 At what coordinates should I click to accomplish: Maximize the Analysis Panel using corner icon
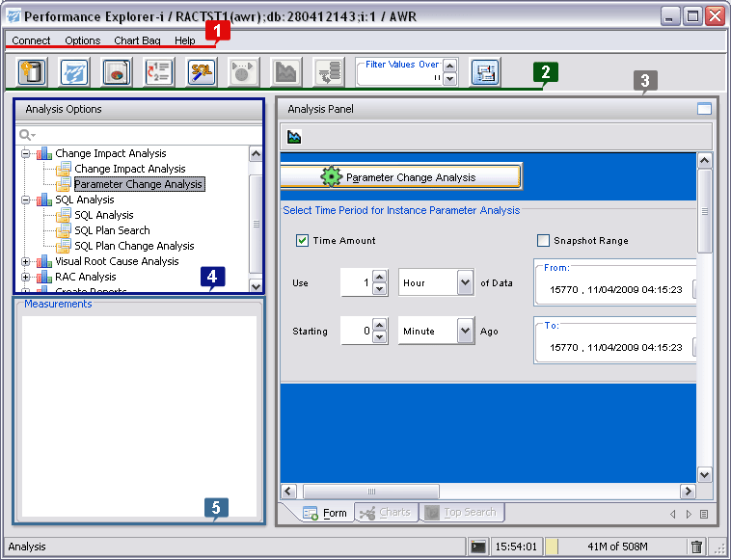704,109
